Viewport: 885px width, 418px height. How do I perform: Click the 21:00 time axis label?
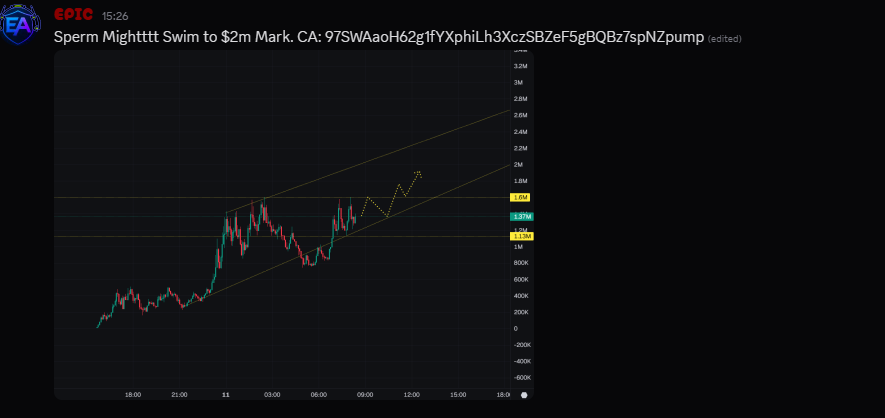coord(179,395)
